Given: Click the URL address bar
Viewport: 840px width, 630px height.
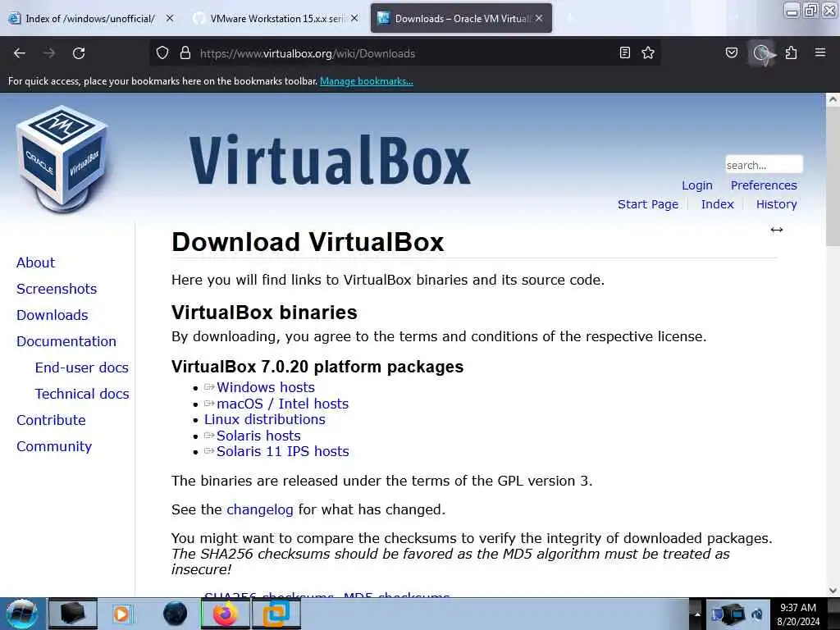Looking at the screenshot, I should tap(404, 53).
